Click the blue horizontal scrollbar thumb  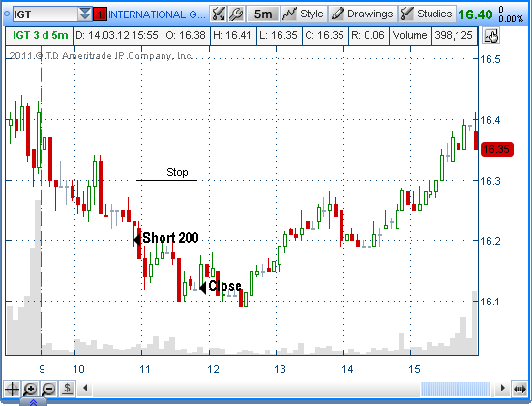click(456, 389)
